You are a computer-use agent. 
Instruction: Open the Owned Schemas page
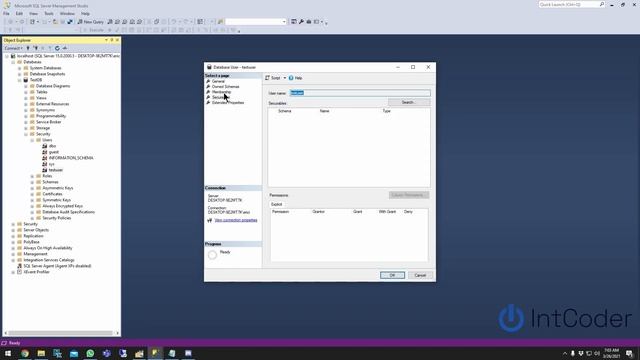point(225,87)
